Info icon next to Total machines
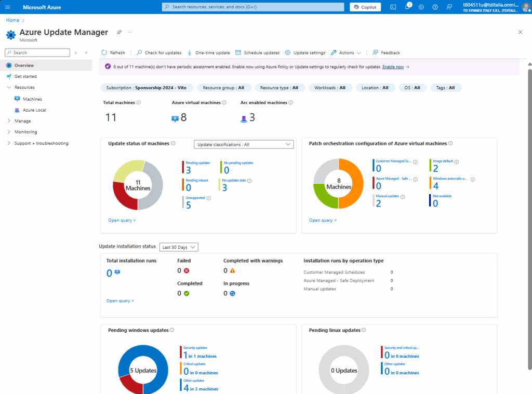 pyautogui.click(x=139, y=102)
